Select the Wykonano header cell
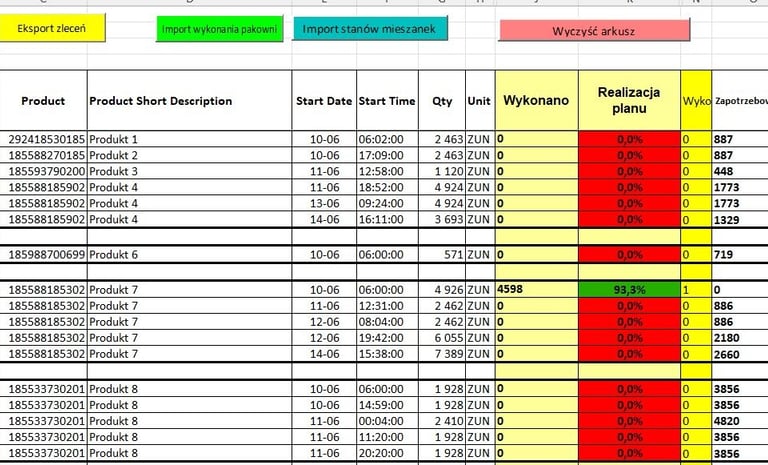 pyautogui.click(x=537, y=100)
